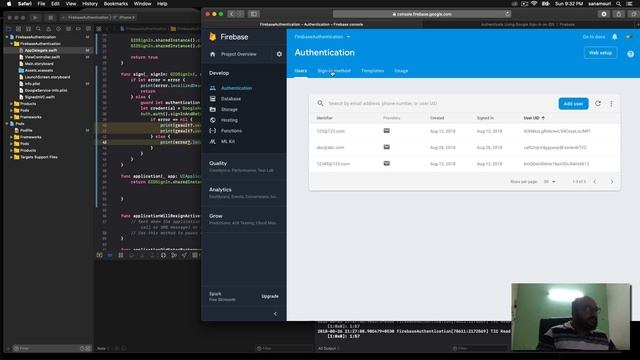
Task: Click email provider icon for 12345@123.com
Action: pos(387,163)
